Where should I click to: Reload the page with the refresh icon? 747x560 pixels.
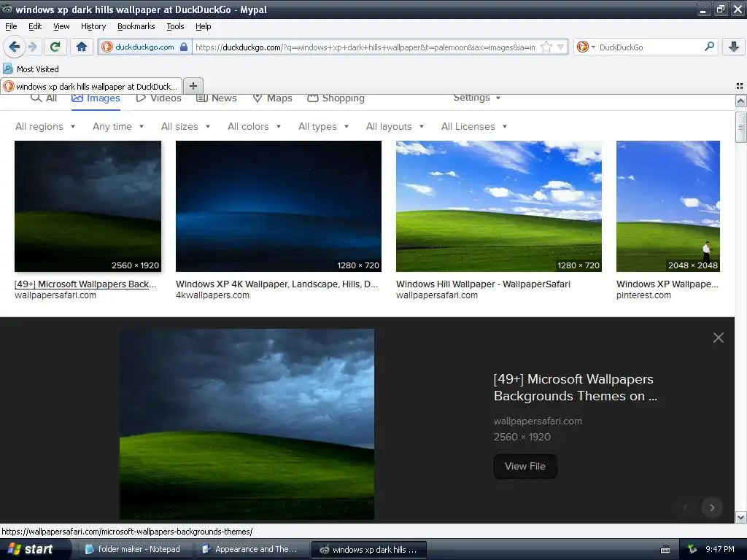point(55,47)
